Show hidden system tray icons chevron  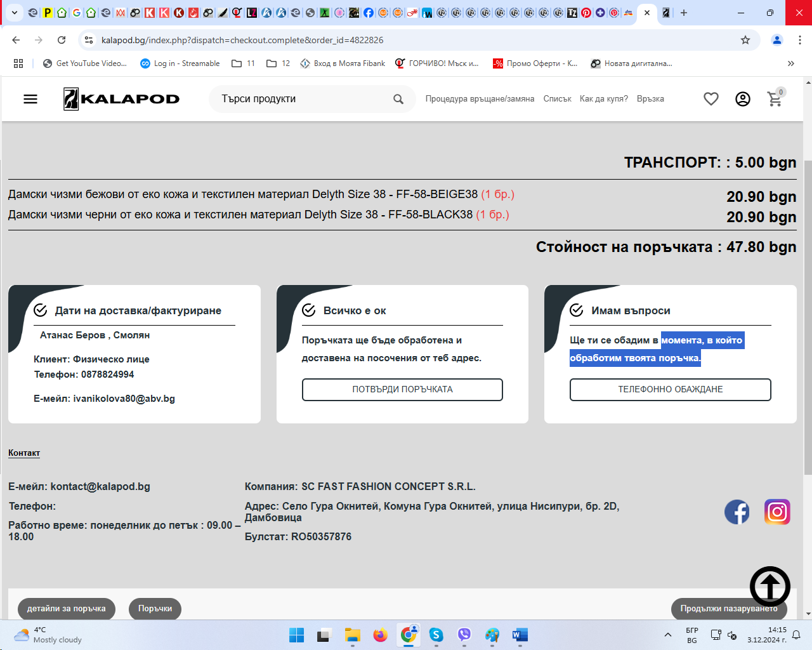click(x=667, y=635)
